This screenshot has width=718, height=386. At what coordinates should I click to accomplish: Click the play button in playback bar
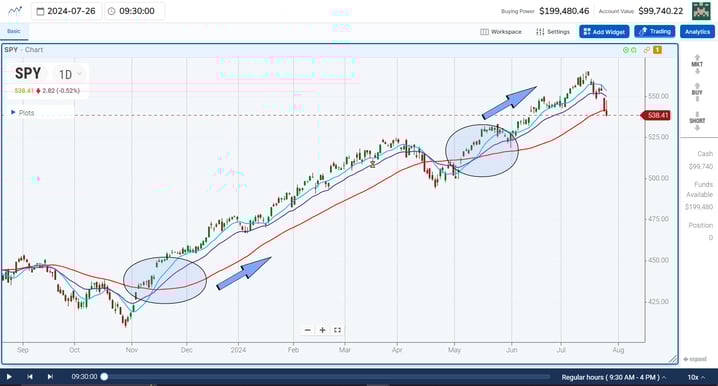(9, 377)
